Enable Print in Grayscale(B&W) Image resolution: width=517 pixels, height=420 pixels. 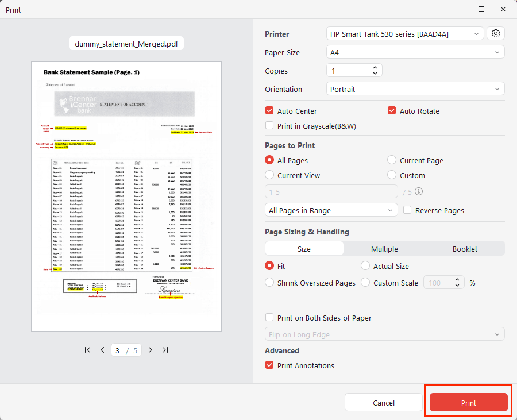(269, 126)
